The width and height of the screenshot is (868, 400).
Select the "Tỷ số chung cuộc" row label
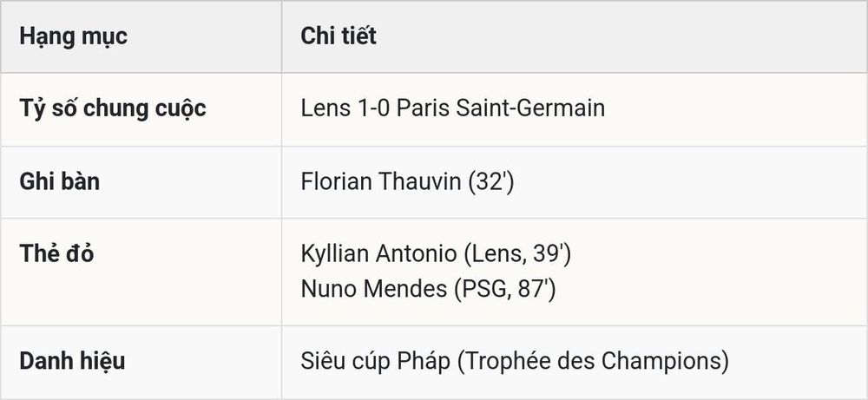pos(112,108)
